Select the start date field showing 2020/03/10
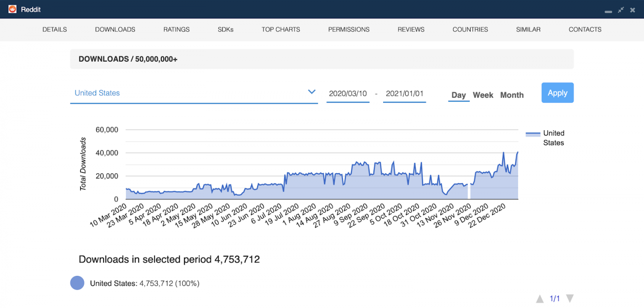Screen dimensions: 644x308 pos(348,93)
